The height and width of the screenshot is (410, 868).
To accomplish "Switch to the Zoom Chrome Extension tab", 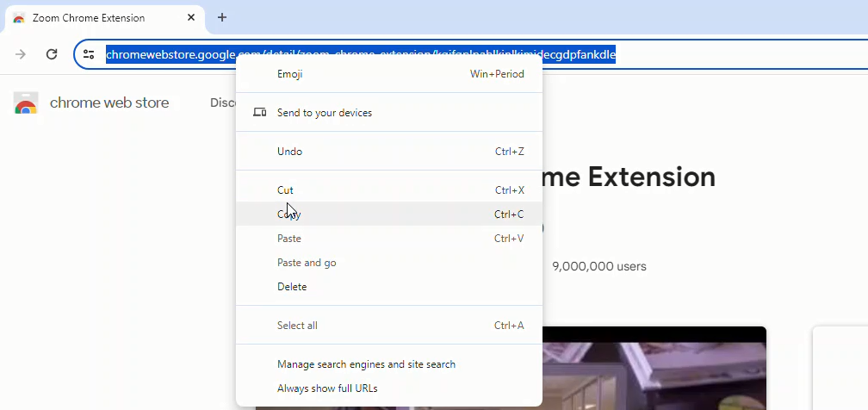I will (95, 18).
